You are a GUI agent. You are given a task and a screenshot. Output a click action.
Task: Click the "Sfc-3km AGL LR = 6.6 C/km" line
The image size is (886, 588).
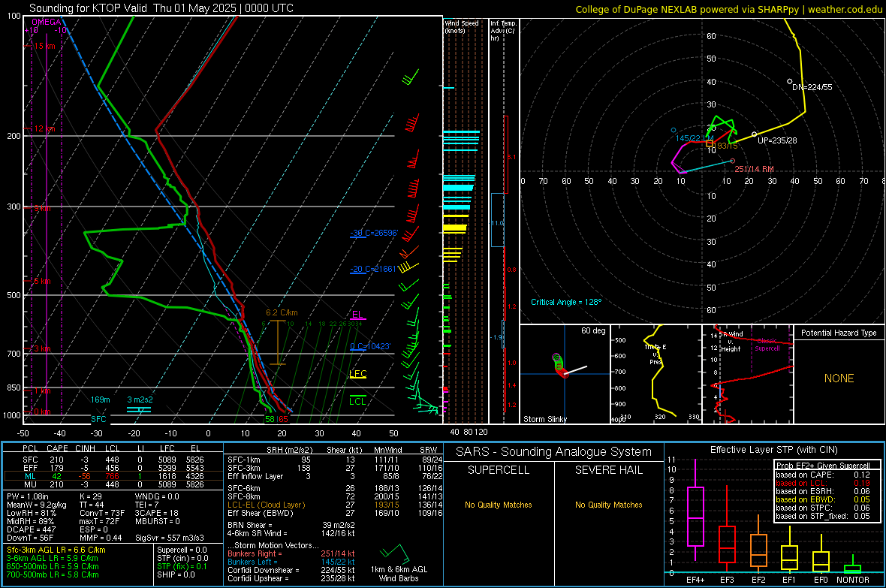click(x=56, y=550)
